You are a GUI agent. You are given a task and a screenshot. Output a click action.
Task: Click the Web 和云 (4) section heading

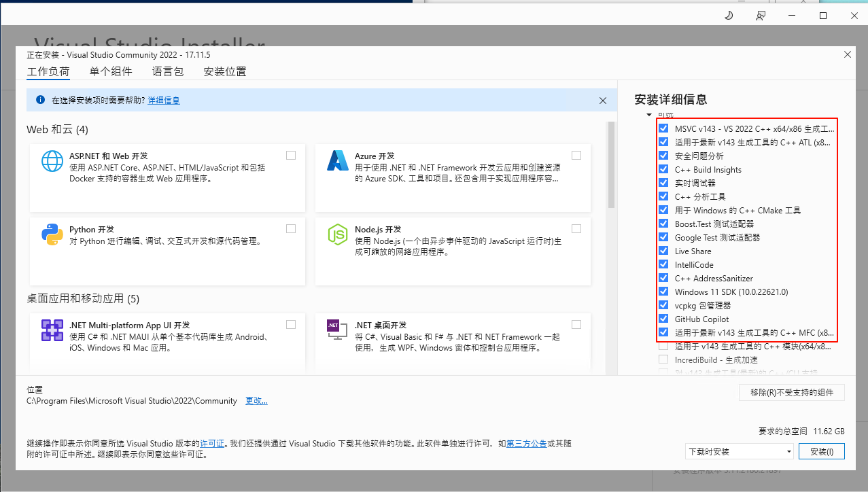(58, 129)
